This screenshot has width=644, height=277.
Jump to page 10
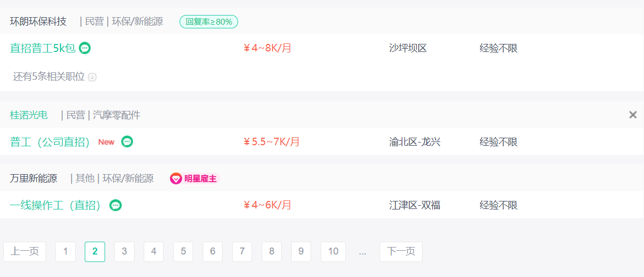click(333, 252)
